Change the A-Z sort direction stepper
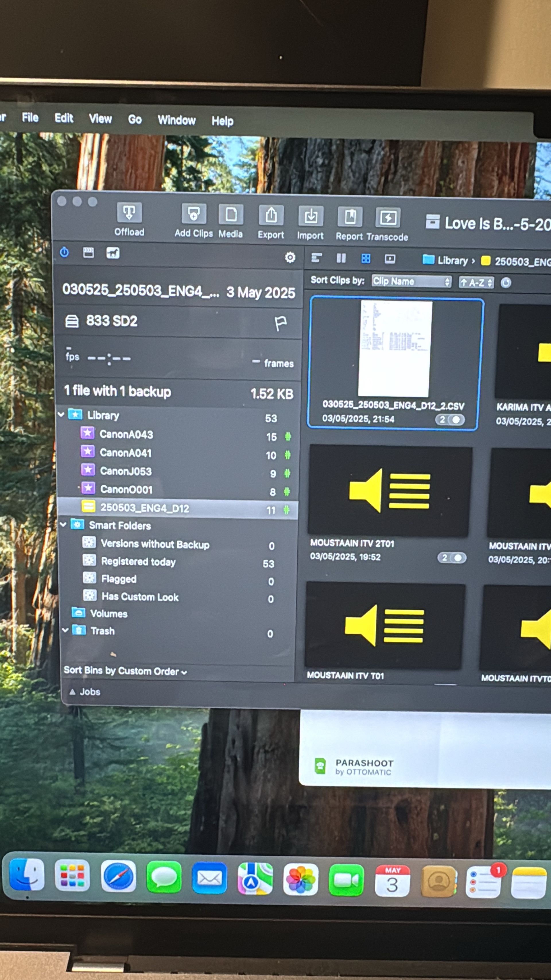This screenshot has width=551, height=980. point(476,283)
